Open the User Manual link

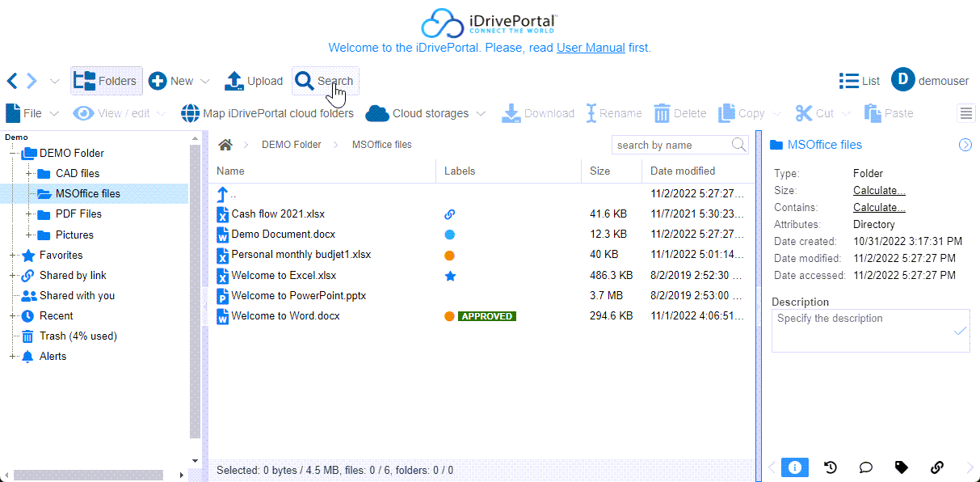pyautogui.click(x=591, y=48)
